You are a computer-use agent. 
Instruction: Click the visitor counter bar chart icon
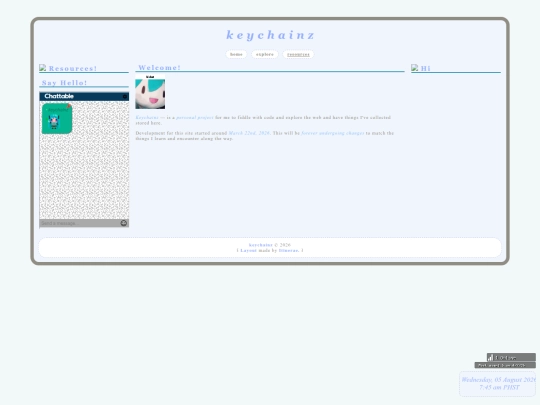pyautogui.click(x=490, y=357)
